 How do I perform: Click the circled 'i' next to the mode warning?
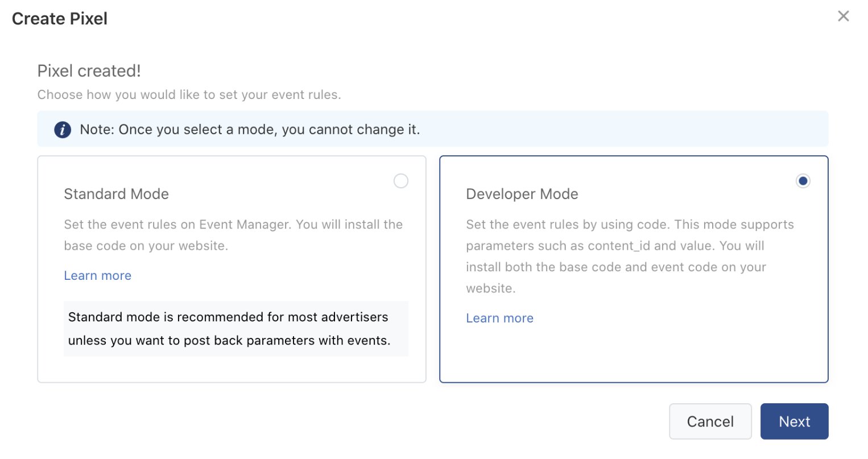coord(63,129)
